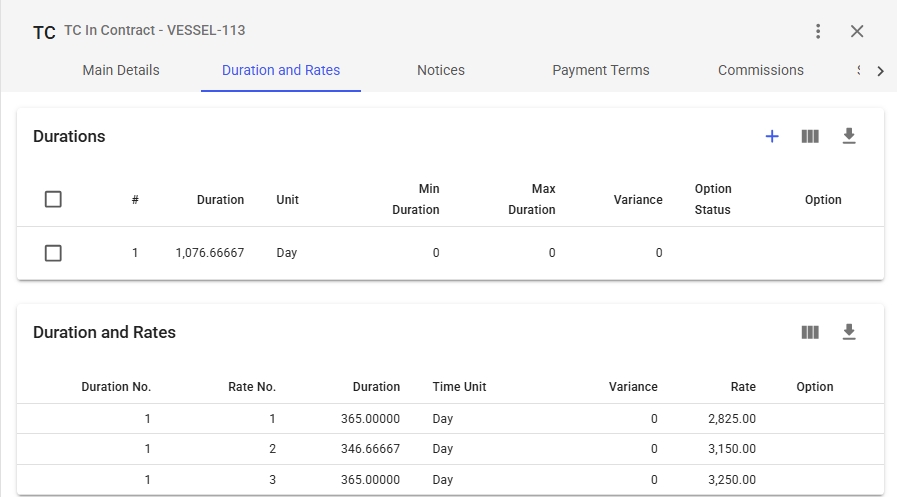Download the Durations table data
The width and height of the screenshot is (897, 497).
point(849,136)
